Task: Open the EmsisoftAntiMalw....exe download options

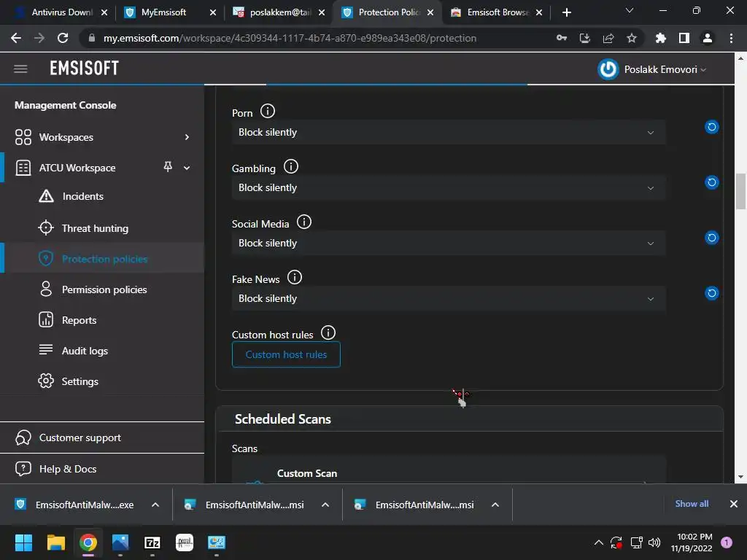Action: click(155, 505)
